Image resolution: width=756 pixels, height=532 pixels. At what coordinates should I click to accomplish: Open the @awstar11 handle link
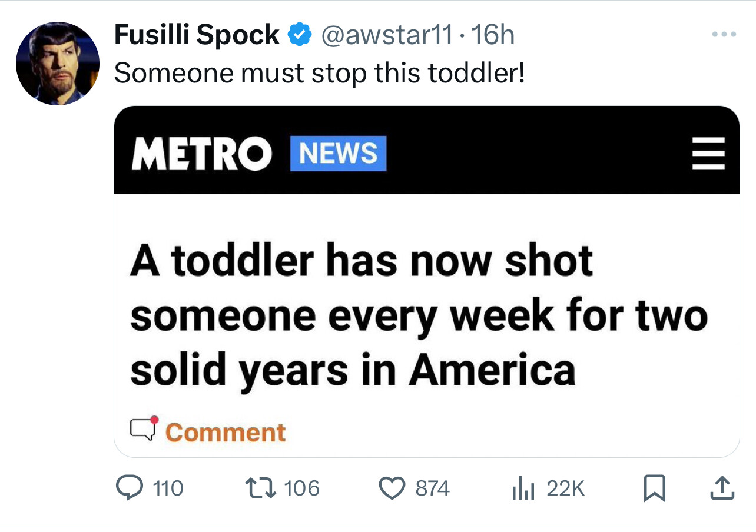click(x=387, y=36)
